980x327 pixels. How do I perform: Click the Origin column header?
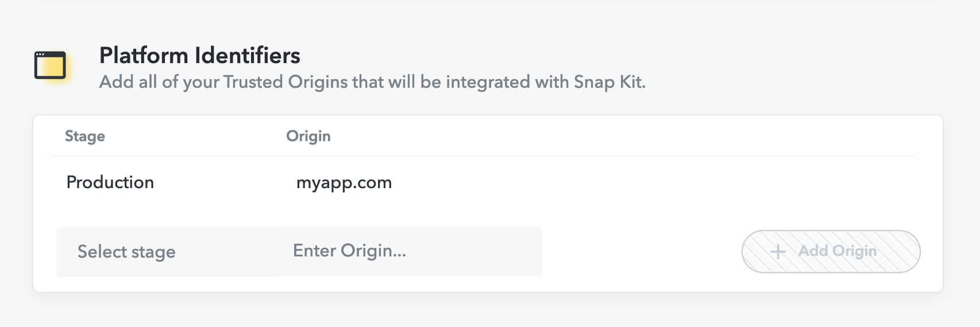coord(308,136)
